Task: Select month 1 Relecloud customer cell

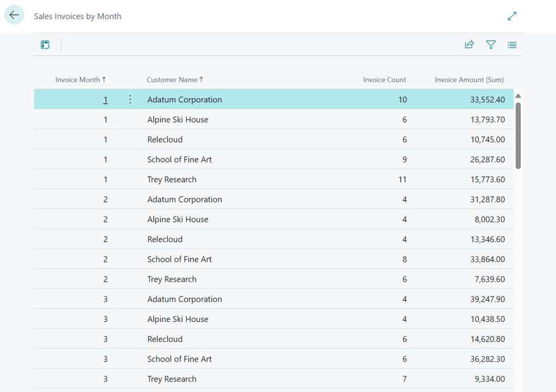Action: click(x=165, y=140)
